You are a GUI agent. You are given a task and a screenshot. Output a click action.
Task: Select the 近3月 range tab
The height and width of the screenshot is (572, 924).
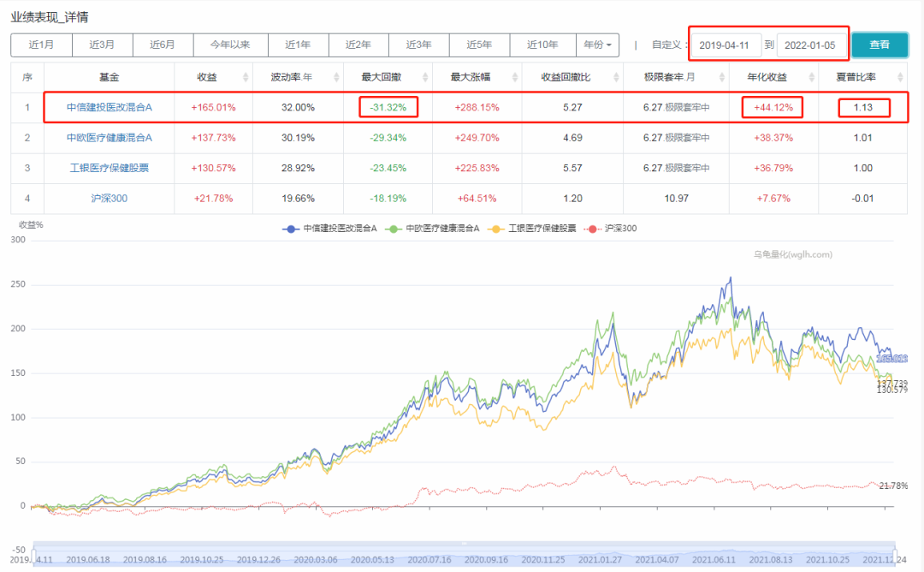point(101,45)
